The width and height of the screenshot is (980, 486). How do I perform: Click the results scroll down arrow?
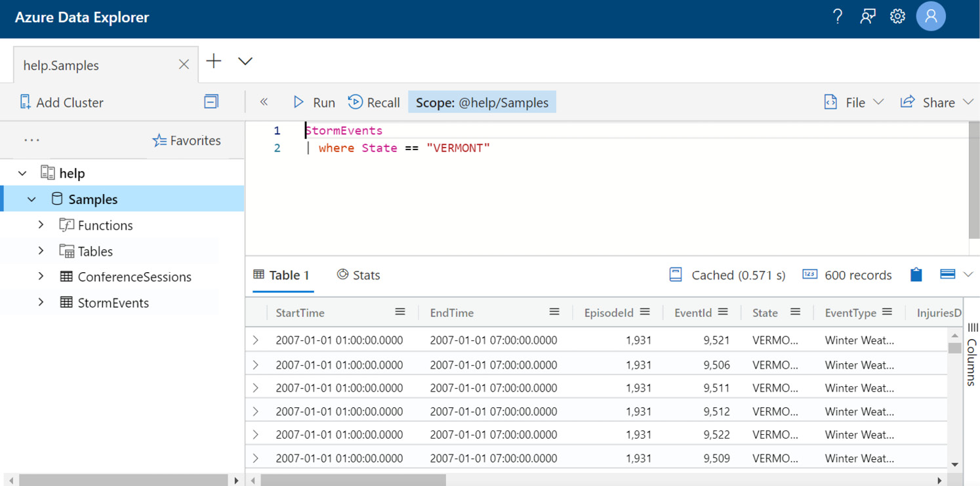954,464
